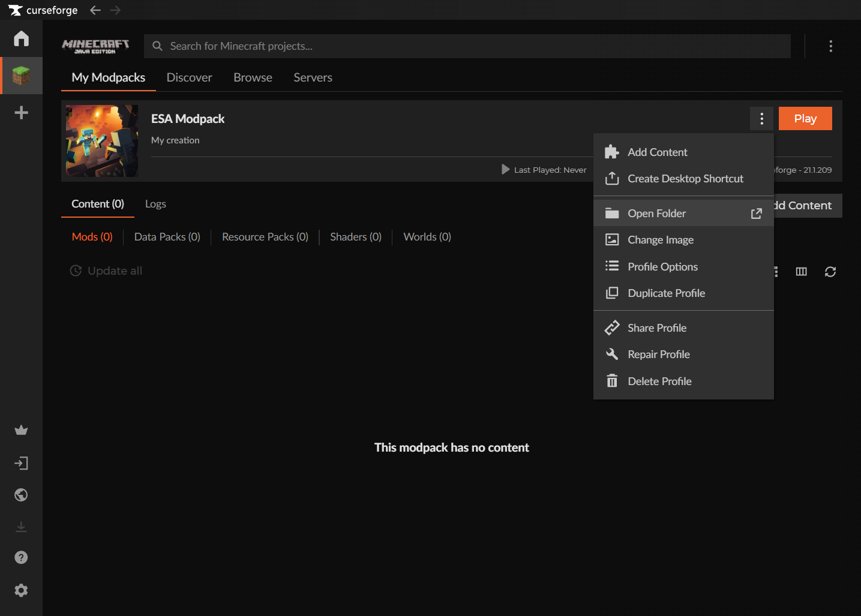Open the globe icon in sidebar

coord(21,495)
